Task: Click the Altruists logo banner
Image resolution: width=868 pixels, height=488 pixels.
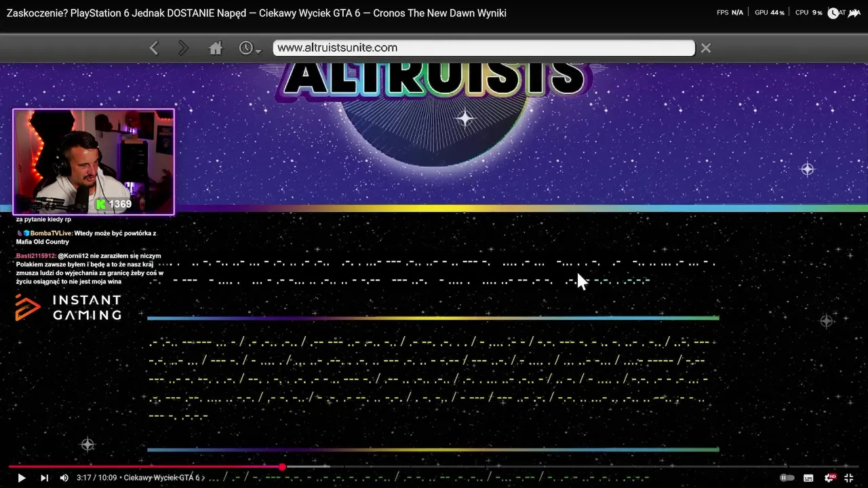Action: click(434, 80)
